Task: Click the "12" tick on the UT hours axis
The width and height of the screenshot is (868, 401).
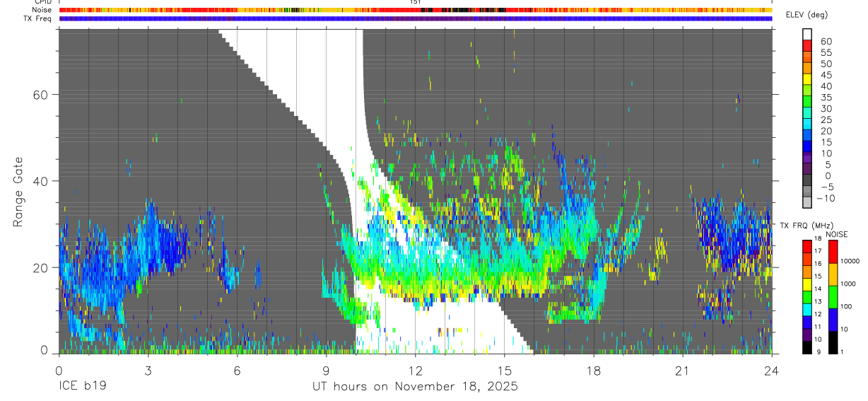Action: pyautogui.click(x=416, y=370)
